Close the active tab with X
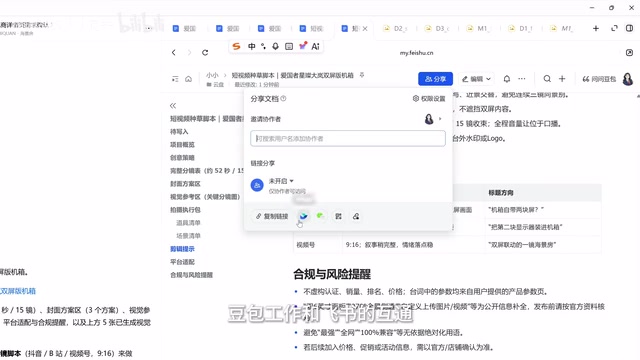 (x=365, y=29)
